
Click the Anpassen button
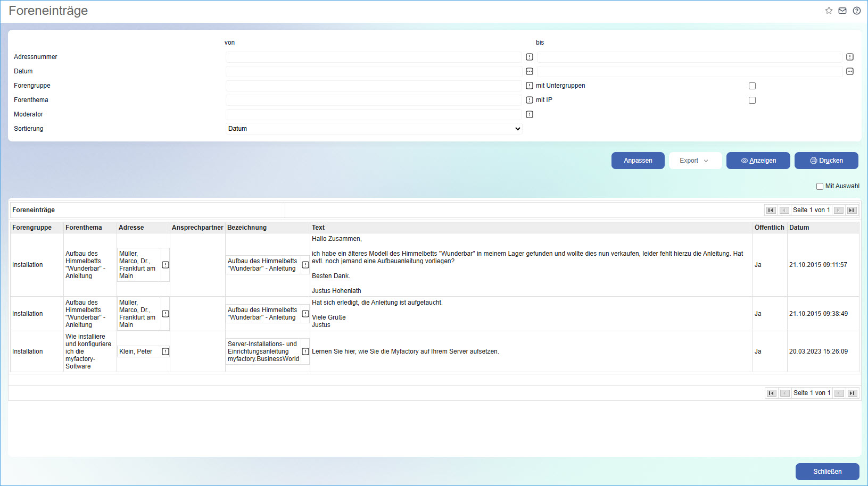pos(638,161)
